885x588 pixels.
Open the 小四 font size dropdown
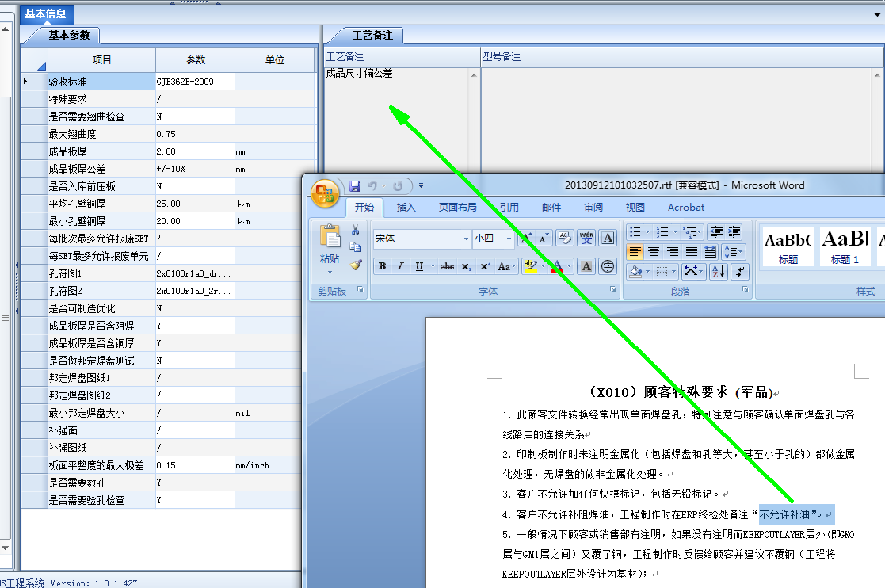[509, 239]
